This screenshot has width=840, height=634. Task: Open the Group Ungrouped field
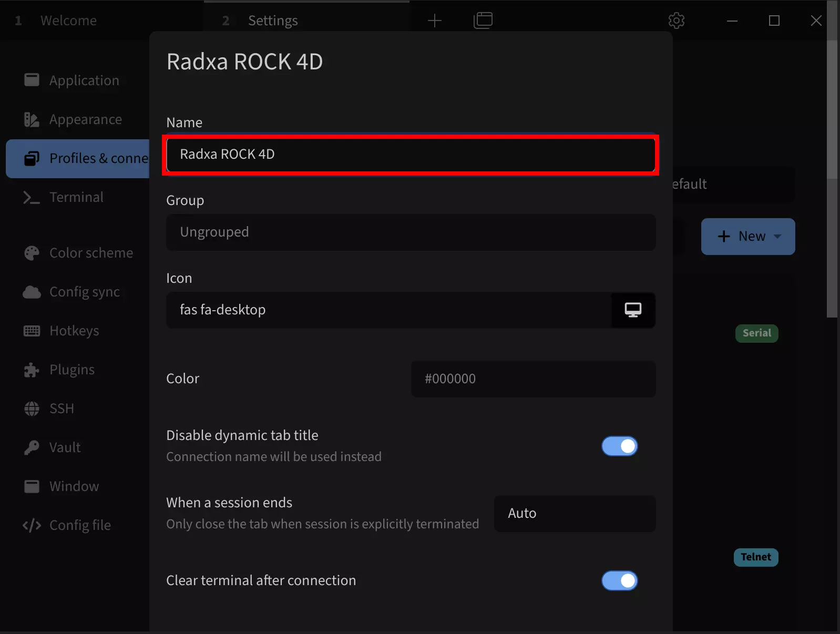coord(411,232)
